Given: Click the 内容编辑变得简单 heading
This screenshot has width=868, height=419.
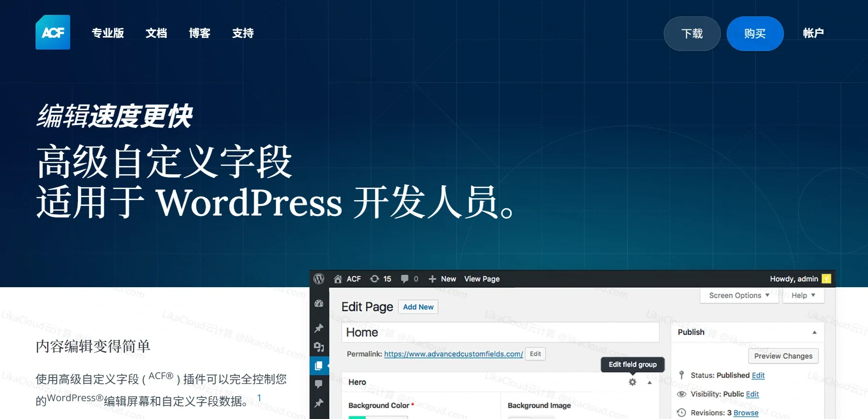Looking at the screenshot, I should click(93, 346).
